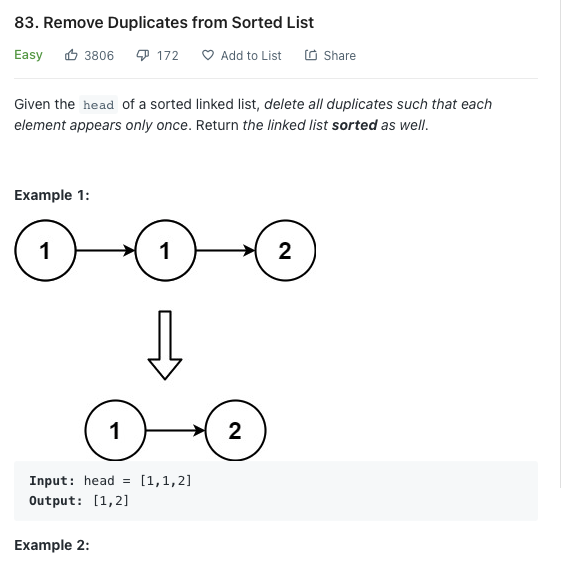Click the Share icon
This screenshot has height=565, width=561.
tap(311, 55)
